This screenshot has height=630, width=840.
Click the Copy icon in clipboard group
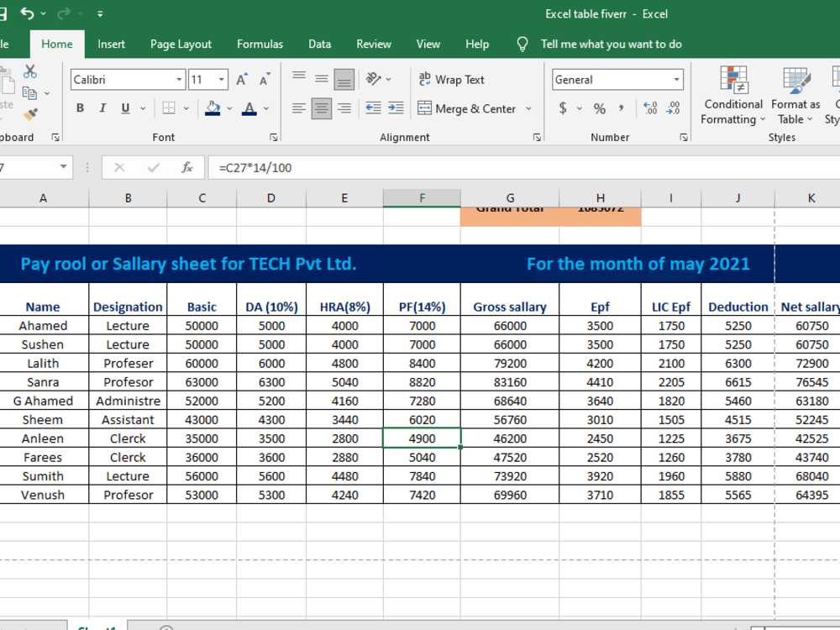click(x=29, y=93)
